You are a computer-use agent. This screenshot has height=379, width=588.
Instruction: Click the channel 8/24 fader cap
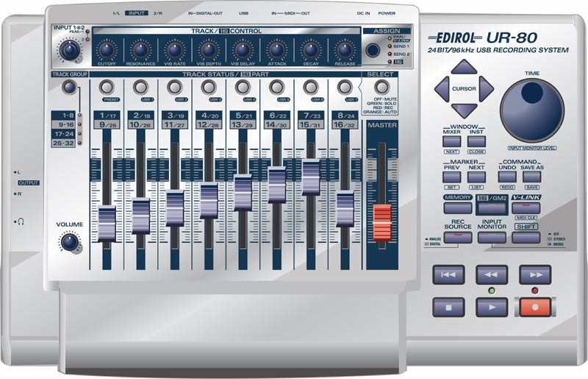pos(345,209)
